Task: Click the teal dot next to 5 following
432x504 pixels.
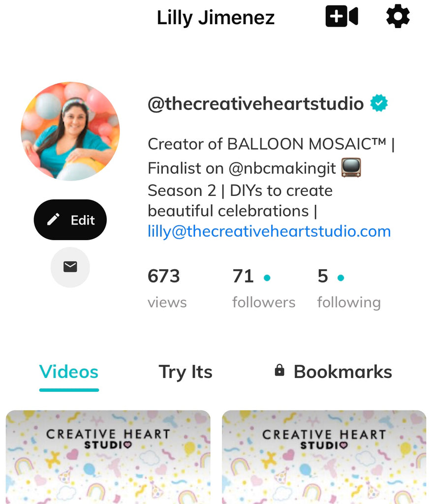Action: coord(340,278)
